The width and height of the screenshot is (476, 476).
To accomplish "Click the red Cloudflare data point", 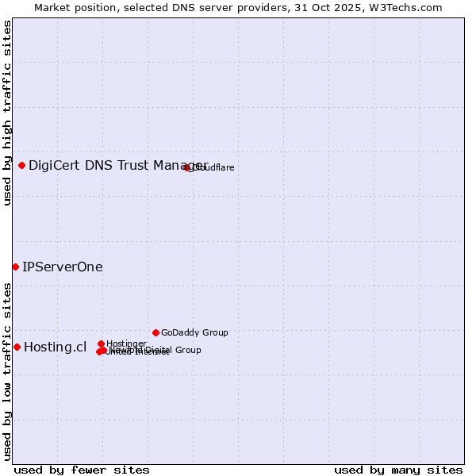I will click(x=187, y=167).
